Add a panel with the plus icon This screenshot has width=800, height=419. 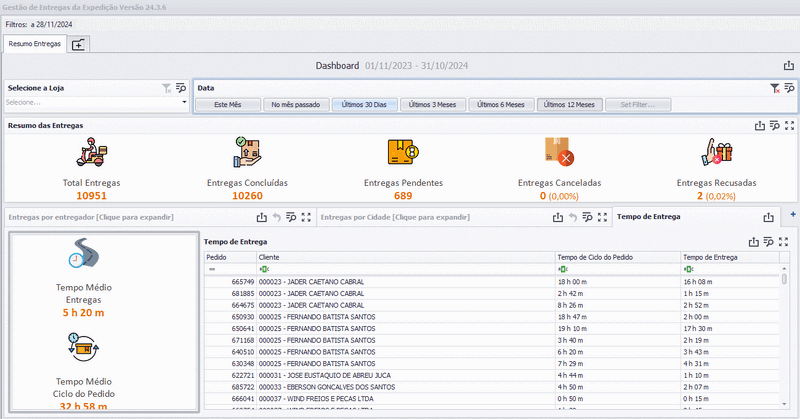click(x=793, y=214)
